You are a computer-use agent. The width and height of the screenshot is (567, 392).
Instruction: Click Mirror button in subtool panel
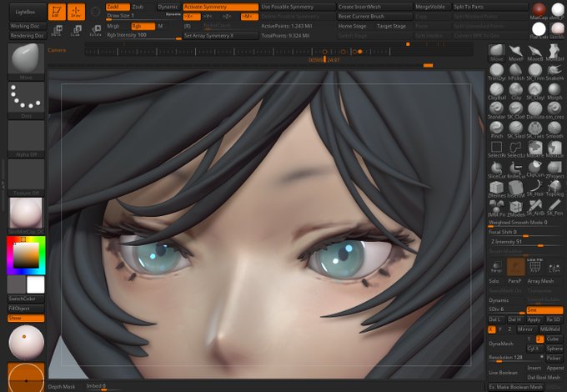click(525, 329)
